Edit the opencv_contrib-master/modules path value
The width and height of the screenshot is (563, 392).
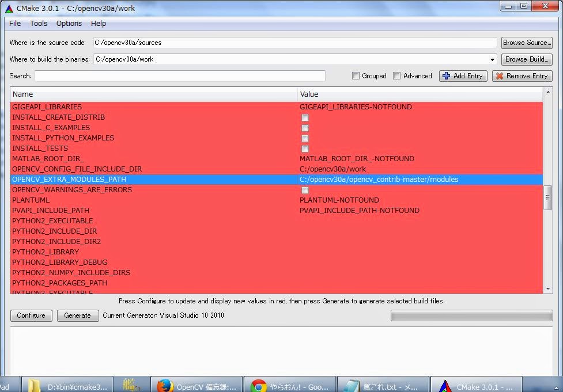[379, 180]
